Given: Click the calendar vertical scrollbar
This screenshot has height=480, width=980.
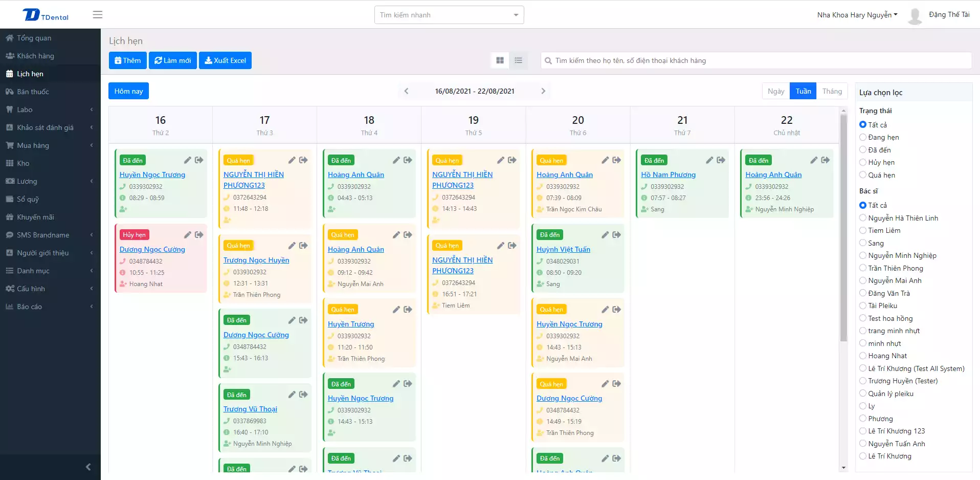Looking at the screenshot, I should [x=843, y=225].
